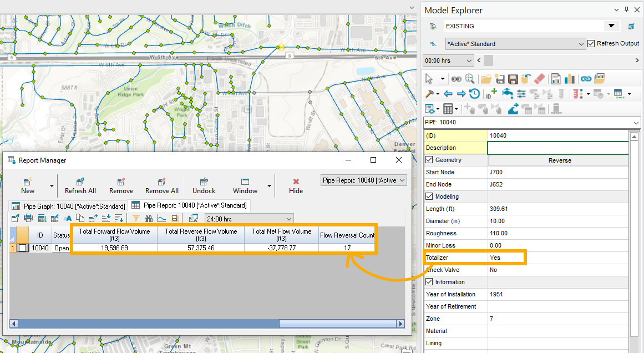This screenshot has width=644, height=353.
Task: Toggle the Geometry section checkbox
Action: tap(429, 160)
